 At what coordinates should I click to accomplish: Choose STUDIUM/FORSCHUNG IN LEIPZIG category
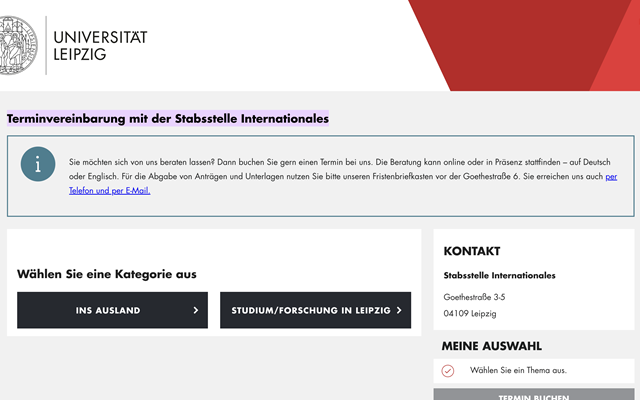pos(316,310)
